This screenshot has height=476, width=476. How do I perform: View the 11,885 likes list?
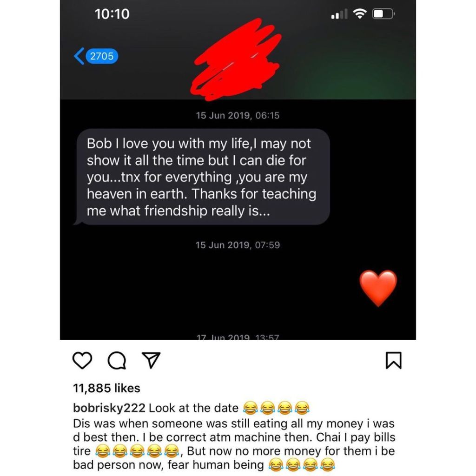click(106, 388)
